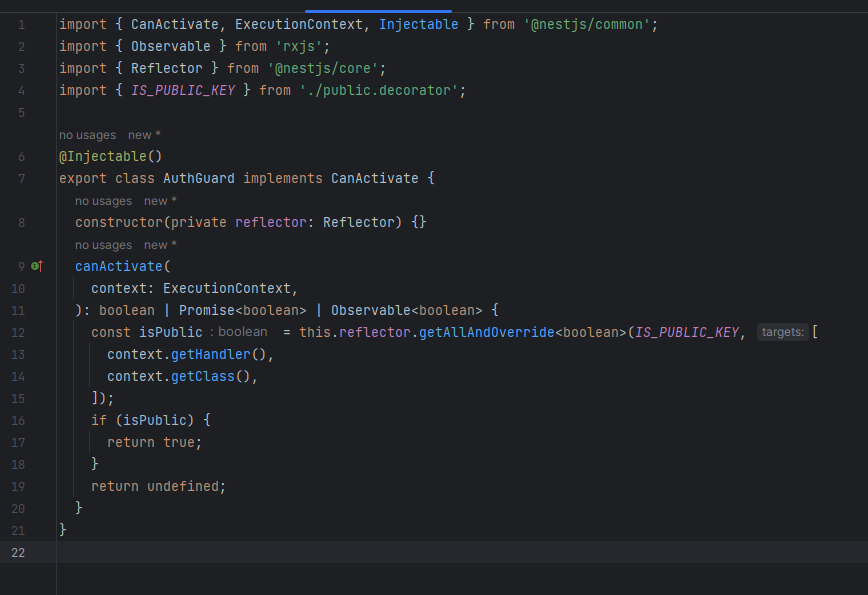Image resolution: width=868 pixels, height=595 pixels.
Task: Click the 'export' keyword on line 7
Action: click(83, 178)
